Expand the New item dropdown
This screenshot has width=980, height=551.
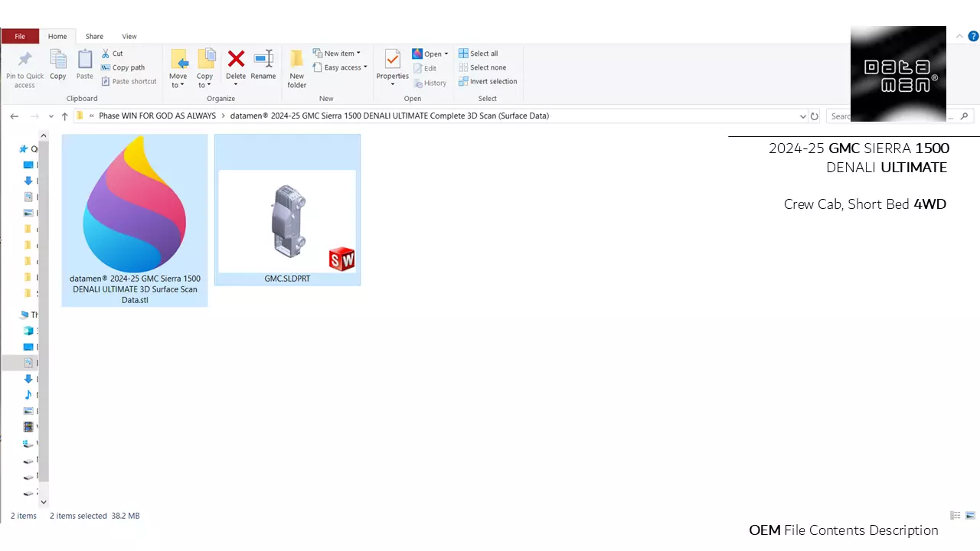358,54
